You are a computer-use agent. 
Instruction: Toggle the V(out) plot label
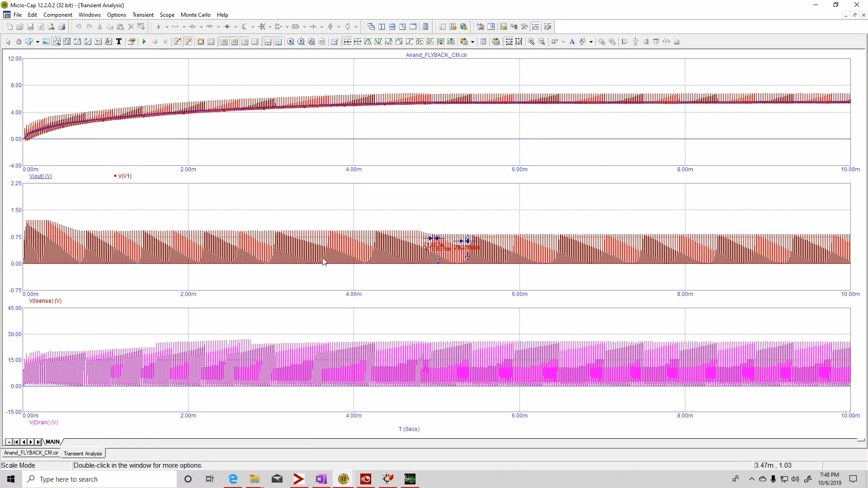point(41,176)
